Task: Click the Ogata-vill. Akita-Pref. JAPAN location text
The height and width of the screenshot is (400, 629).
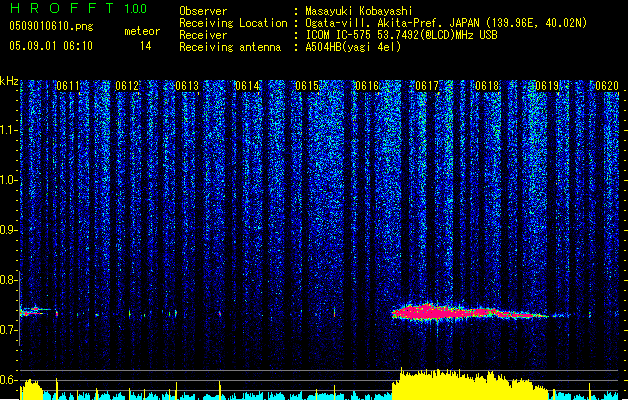Action: tap(446, 23)
